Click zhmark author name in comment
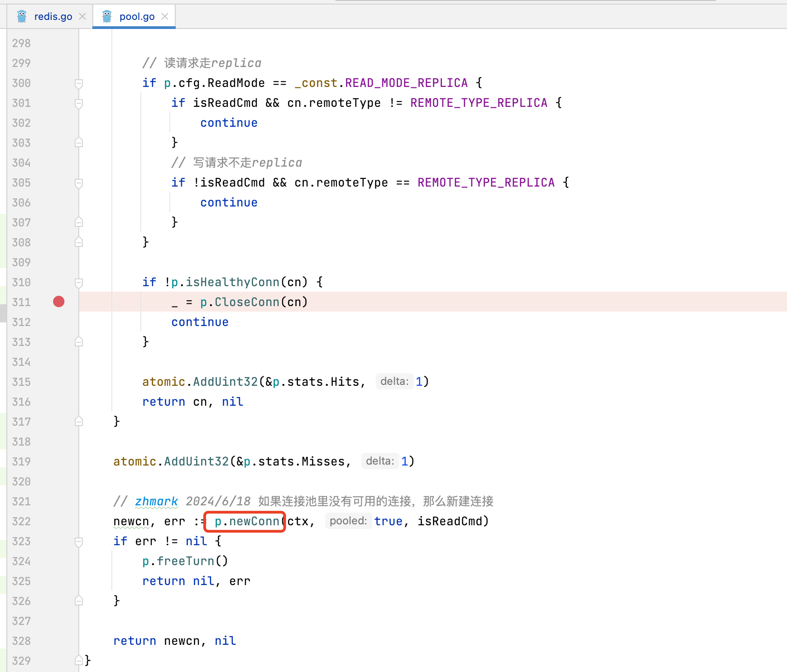Image resolution: width=787 pixels, height=672 pixels. 156,501
